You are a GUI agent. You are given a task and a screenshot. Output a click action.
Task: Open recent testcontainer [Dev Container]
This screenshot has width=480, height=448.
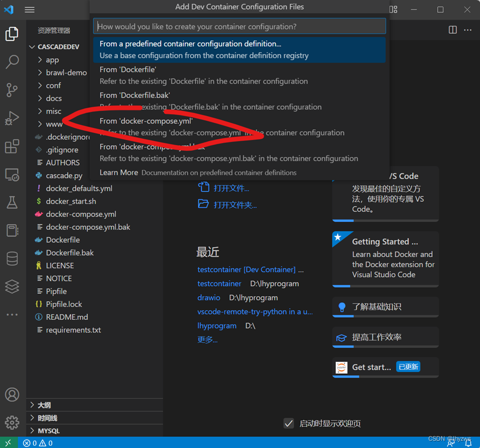click(246, 269)
